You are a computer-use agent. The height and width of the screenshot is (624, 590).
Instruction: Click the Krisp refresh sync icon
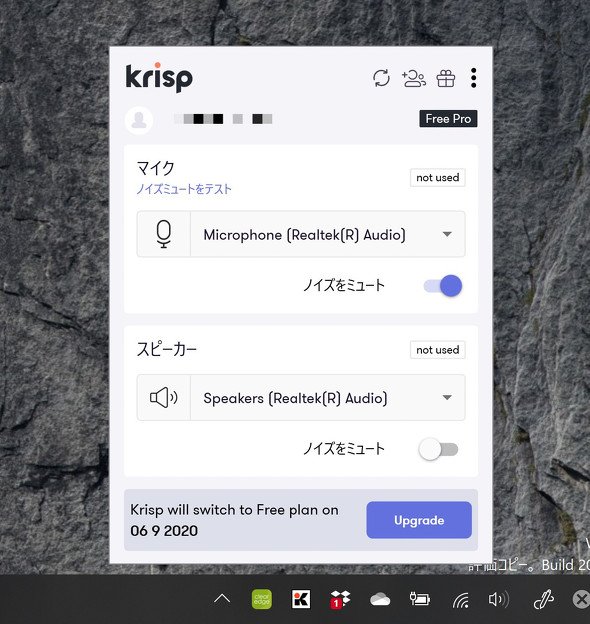click(382, 78)
